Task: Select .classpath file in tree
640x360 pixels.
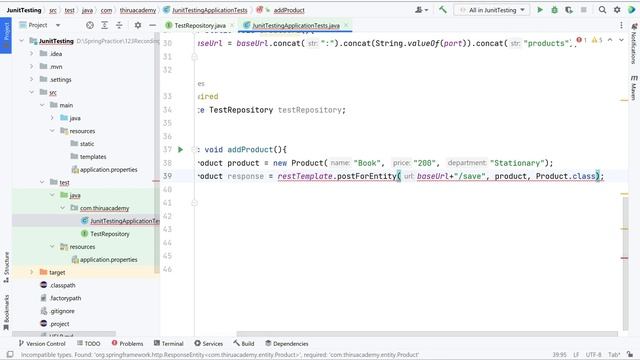Action: pyautogui.click(x=62, y=285)
